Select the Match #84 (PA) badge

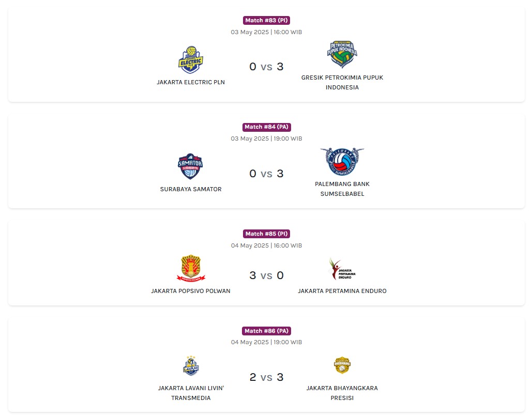(266, 127)
